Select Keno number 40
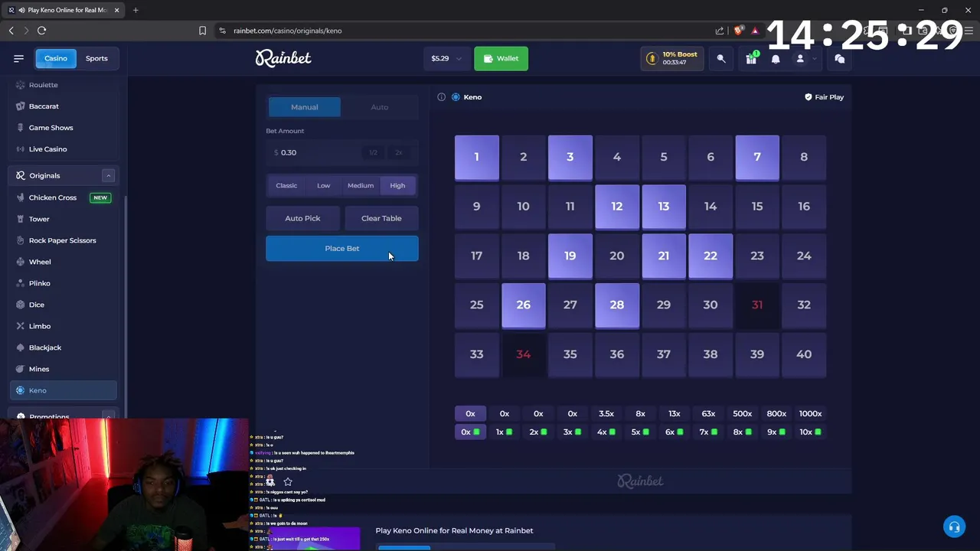 [x=804, y=354]
